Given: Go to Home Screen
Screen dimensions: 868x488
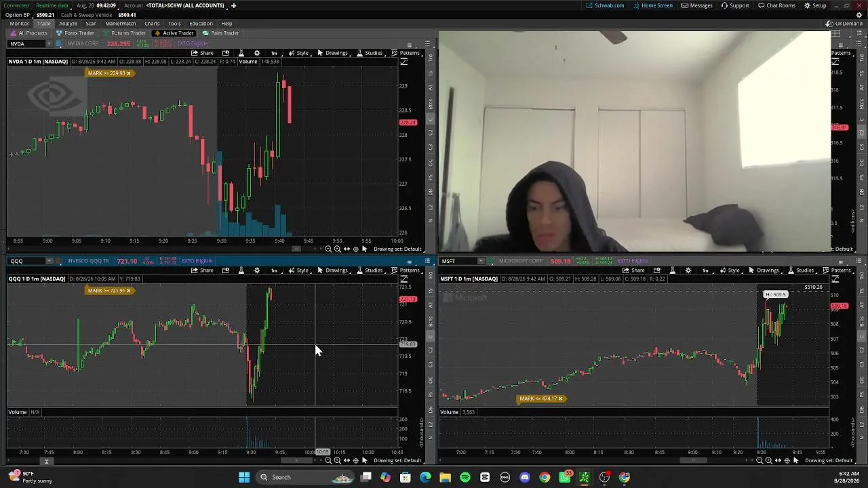Looking at the screenshot, I should 653,5.
